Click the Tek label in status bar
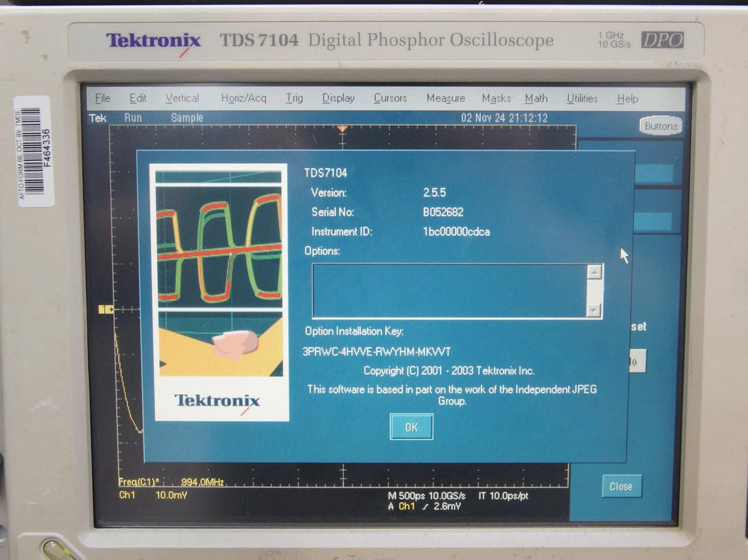The image size is (748, 560). [x=98, y=118]
